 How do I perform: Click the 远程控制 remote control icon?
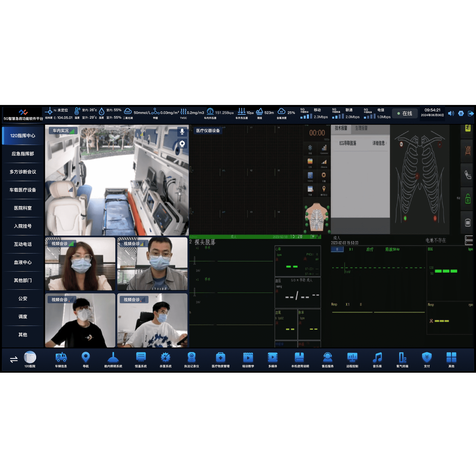coord(352,357)
